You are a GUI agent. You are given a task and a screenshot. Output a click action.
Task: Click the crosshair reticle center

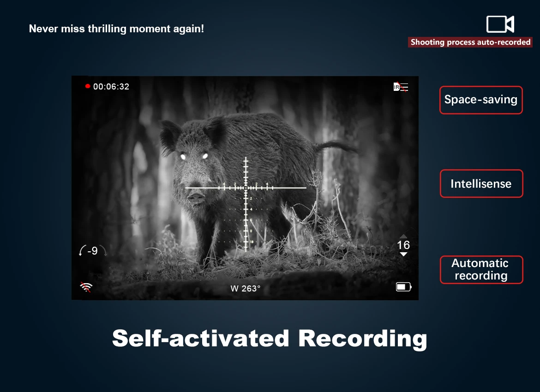pos(246,188)
